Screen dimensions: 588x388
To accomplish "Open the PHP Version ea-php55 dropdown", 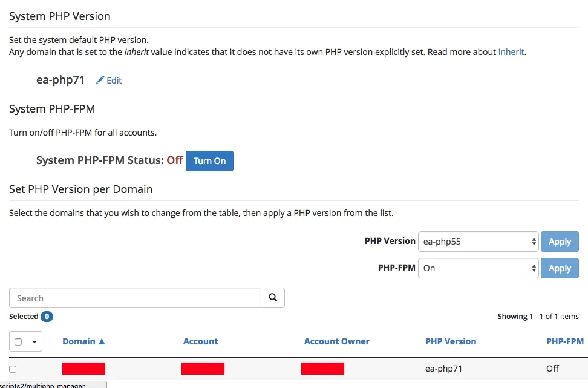I will click(x=478, y=242).
